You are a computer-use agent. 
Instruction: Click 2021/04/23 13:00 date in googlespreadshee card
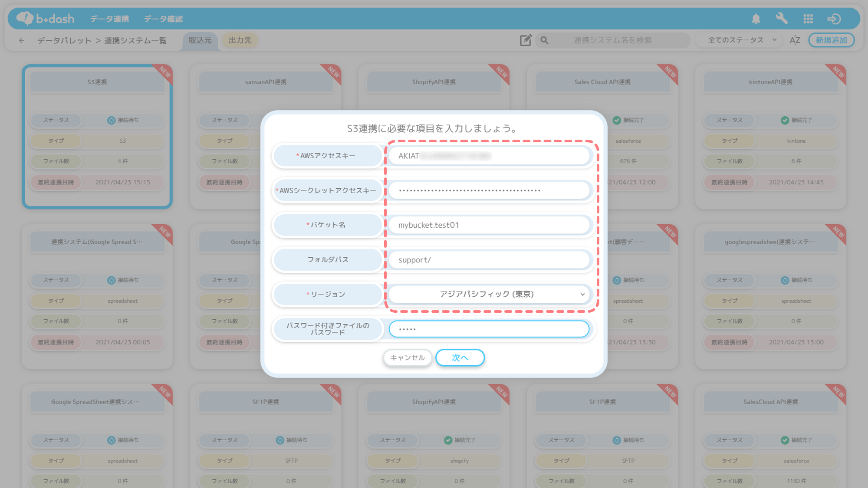pos(796,342)
